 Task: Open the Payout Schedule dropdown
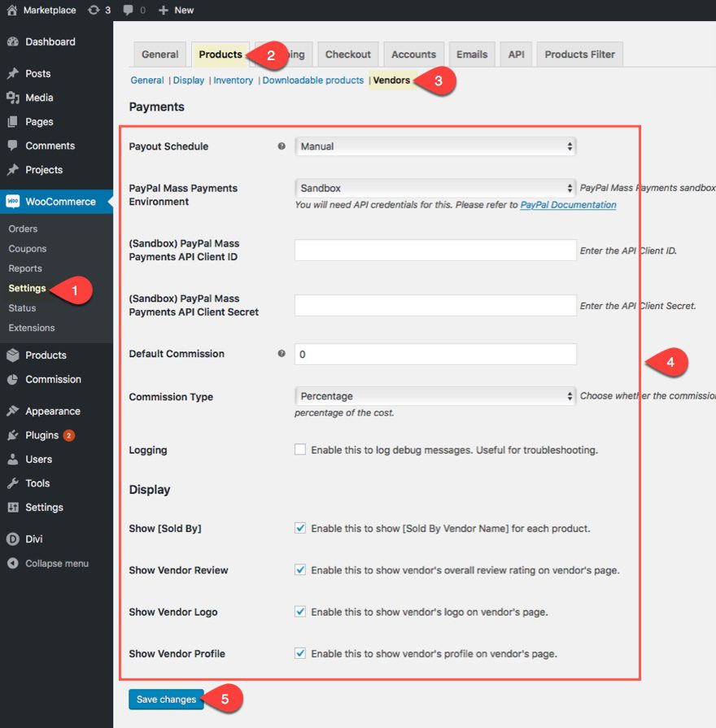435,146
